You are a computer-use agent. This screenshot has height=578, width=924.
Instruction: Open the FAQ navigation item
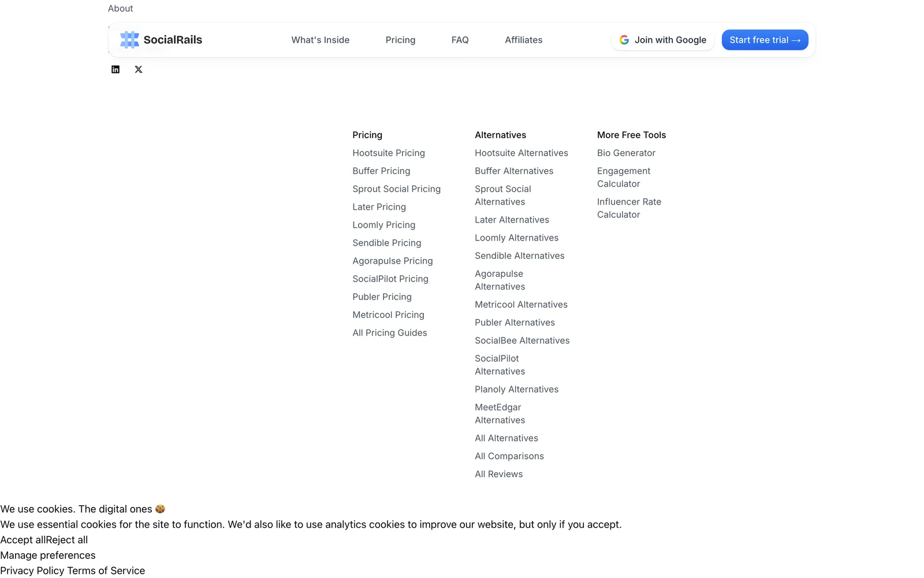pos(460,40)
